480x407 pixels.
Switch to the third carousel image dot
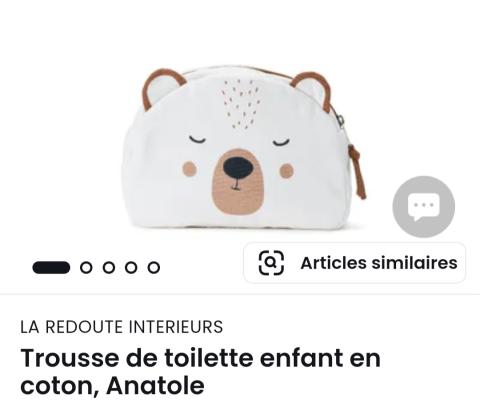point(109,267)
